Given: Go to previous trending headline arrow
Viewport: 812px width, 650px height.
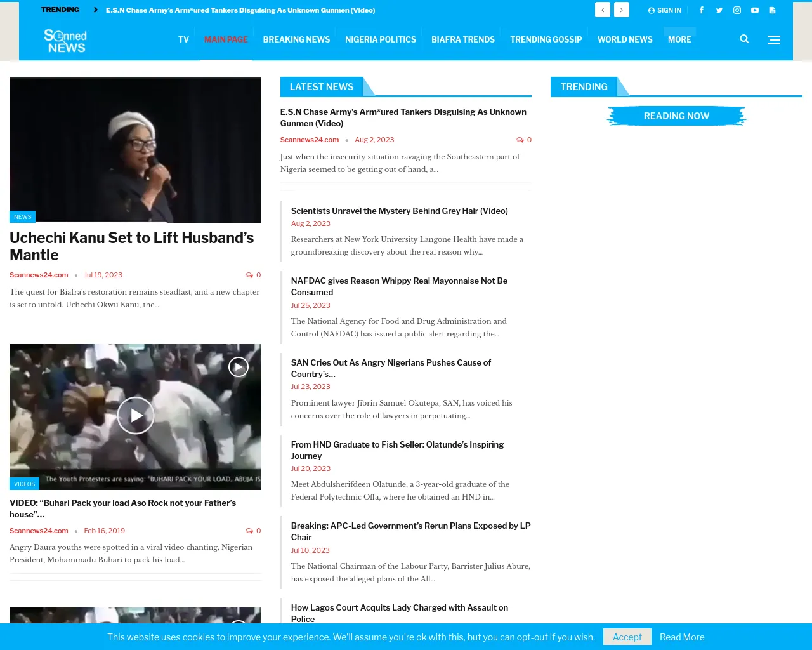Looking at the screenshot, I should click(603, 10).
